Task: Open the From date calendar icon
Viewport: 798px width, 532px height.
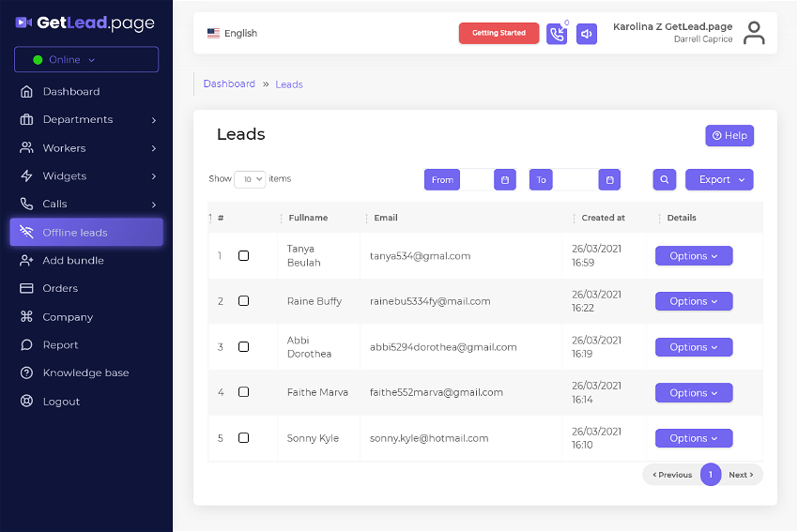Action: [505, 179]
